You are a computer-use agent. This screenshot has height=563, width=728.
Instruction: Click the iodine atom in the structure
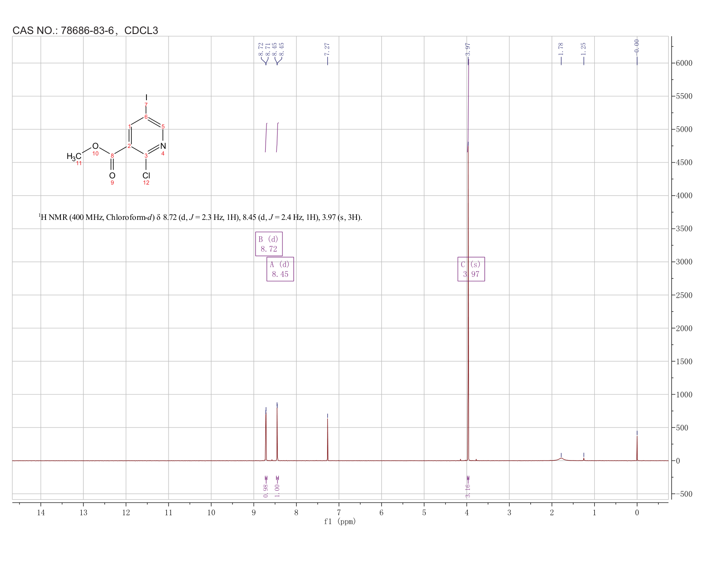(146, 96)
